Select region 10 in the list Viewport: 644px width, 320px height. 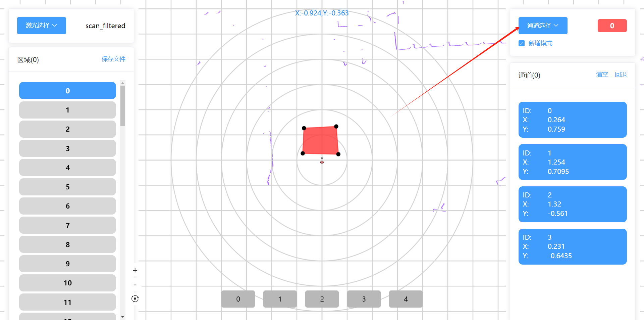(67, 283)
